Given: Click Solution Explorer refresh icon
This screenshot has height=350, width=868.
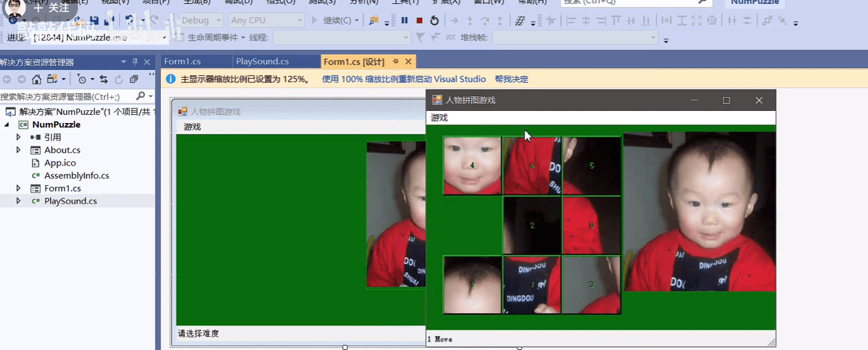Looking at the screenshot, I should (x=118, y=79).
